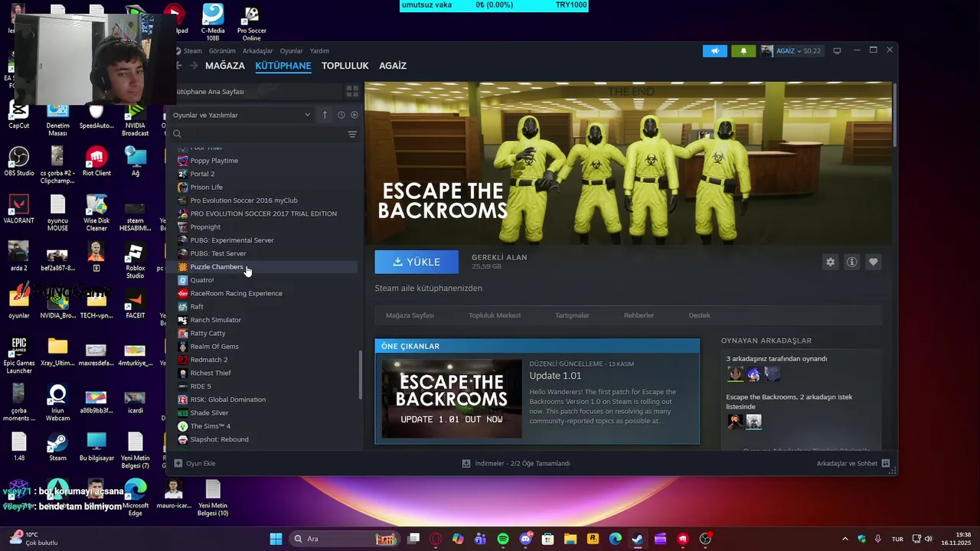Screen dimensions: 980x551
Task: Open Arkadaşlar ve Sohbet chat
Action: pos(852,464)
